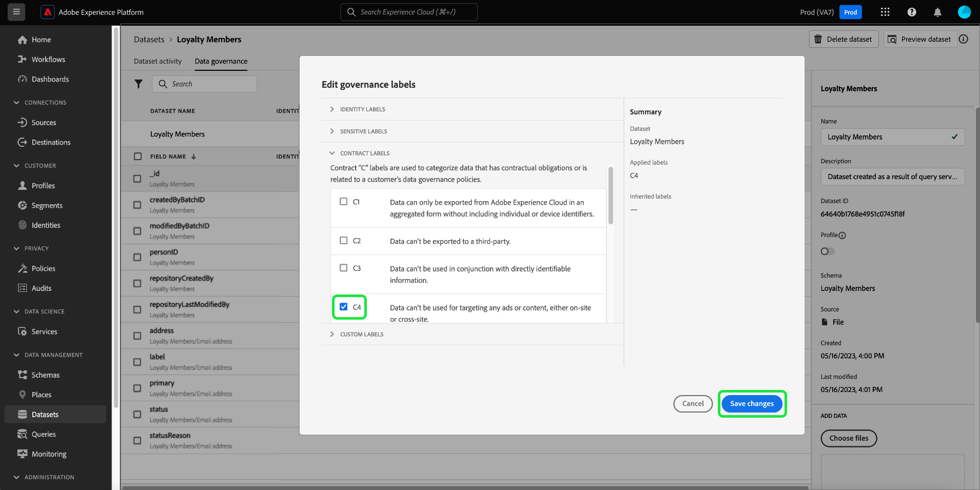Screen dimensions: 980x490
Task: Click the Profiles person icon
Action: 23,186
